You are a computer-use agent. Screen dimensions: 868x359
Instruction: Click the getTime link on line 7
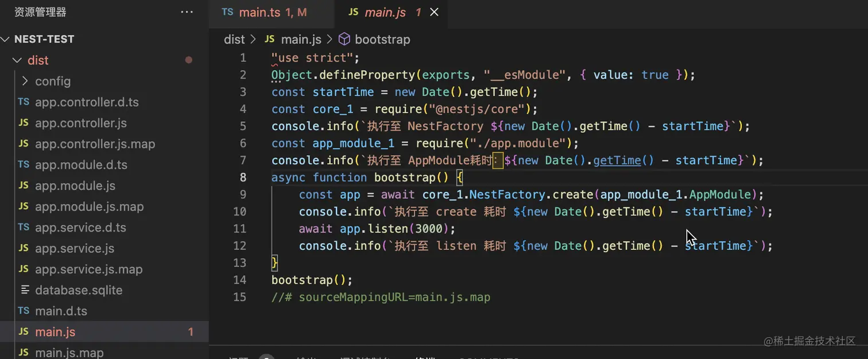(x=617, y=160)
